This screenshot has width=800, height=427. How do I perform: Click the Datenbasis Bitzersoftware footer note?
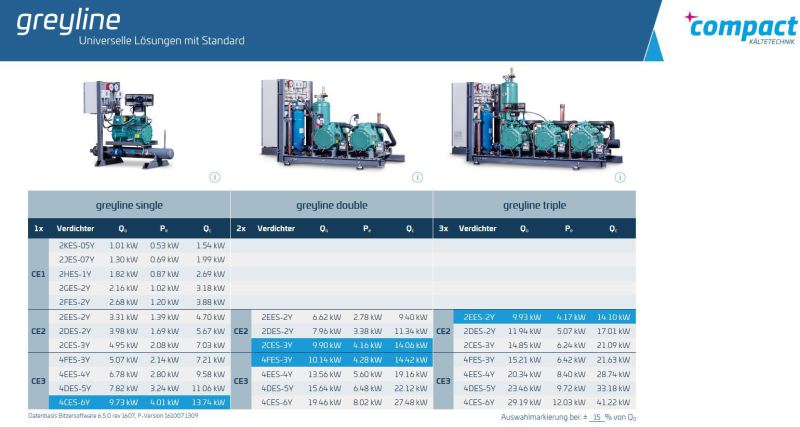pos(113,416)
